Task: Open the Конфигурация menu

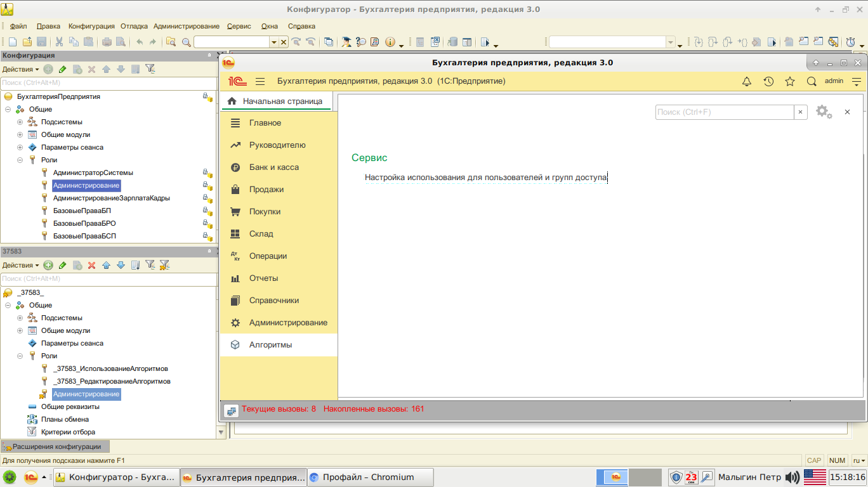Action: pos(91,26)
